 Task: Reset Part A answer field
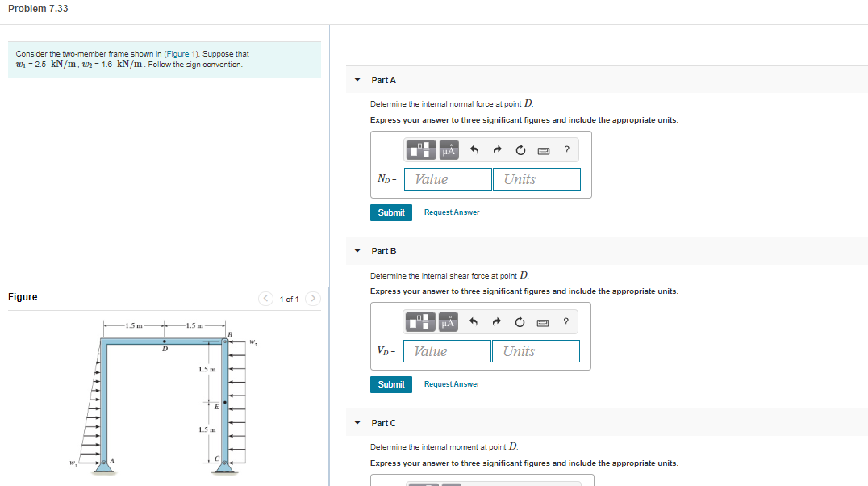click(520, 150)
